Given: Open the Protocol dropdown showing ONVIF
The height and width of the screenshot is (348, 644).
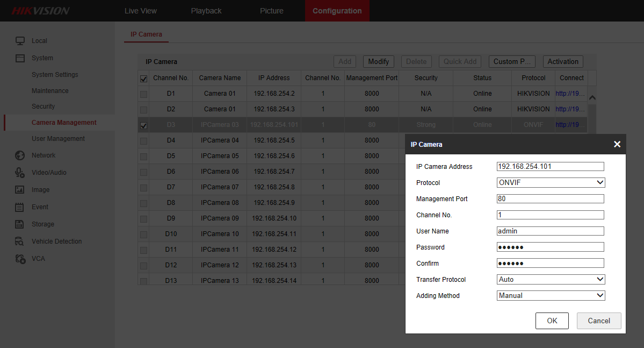Looking at the screenshot, I should pos(551,183).
